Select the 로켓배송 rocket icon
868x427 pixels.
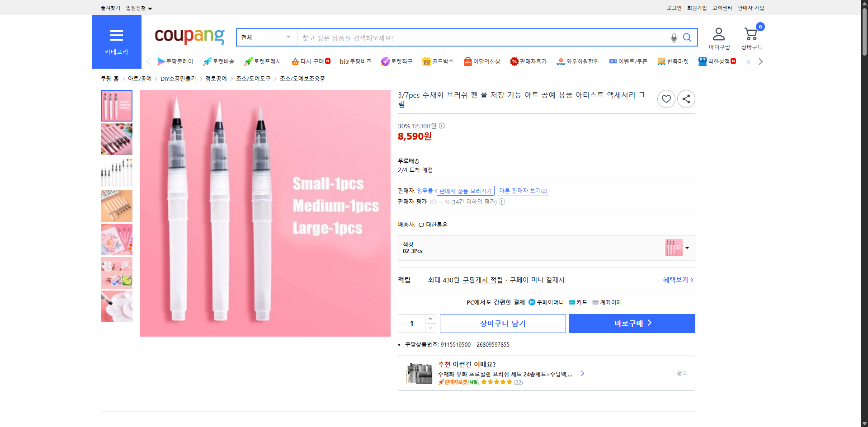tap(207, 61)
